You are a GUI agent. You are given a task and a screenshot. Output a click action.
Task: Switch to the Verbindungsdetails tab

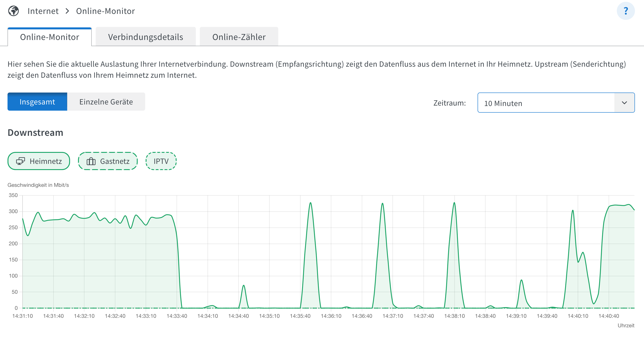pyautogui.click(x=145, y=37)
